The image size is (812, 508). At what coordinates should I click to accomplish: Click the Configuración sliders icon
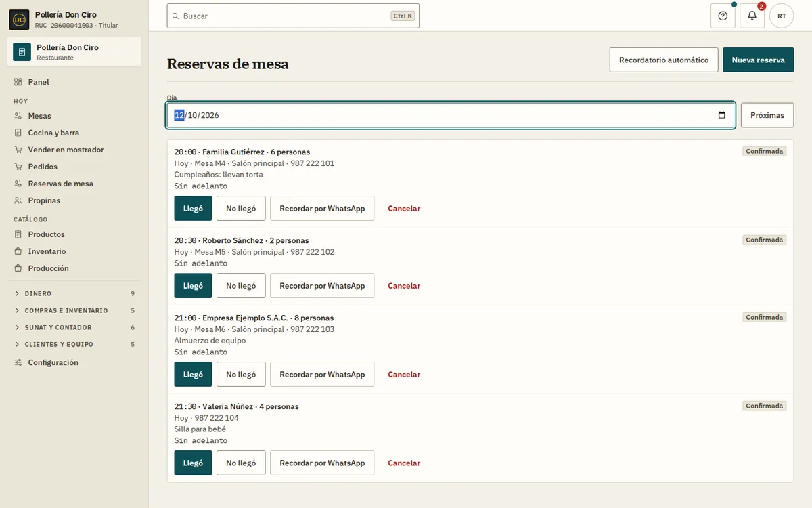18,362
